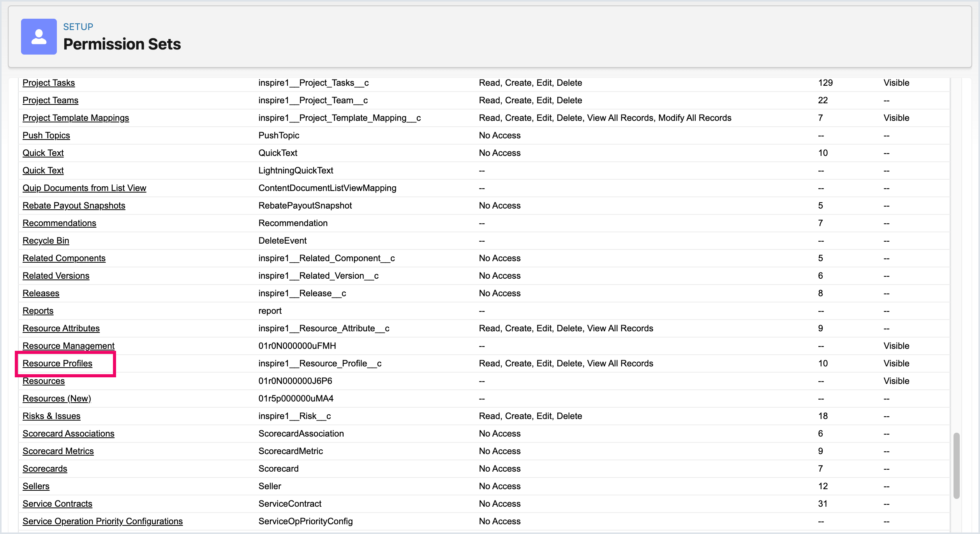Open the Recommendations link
Viewport: 980px width, 534px height.
(59, 223)
